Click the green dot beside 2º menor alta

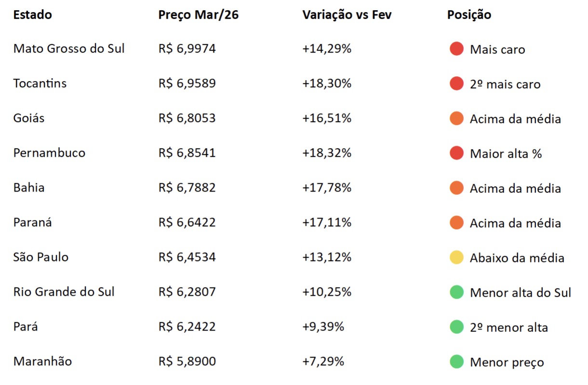click(456, 327)
